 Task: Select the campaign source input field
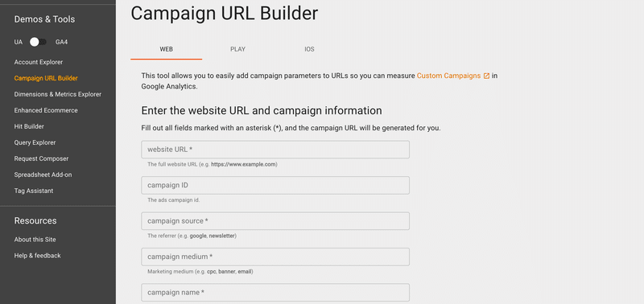pyautogui.click(x=275, y=220)
